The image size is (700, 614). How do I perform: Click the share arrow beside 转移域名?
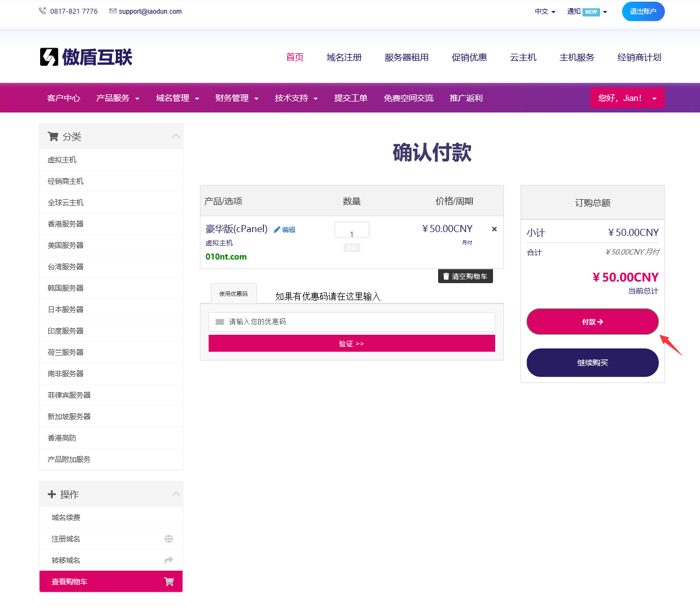[x=169, y=560]
